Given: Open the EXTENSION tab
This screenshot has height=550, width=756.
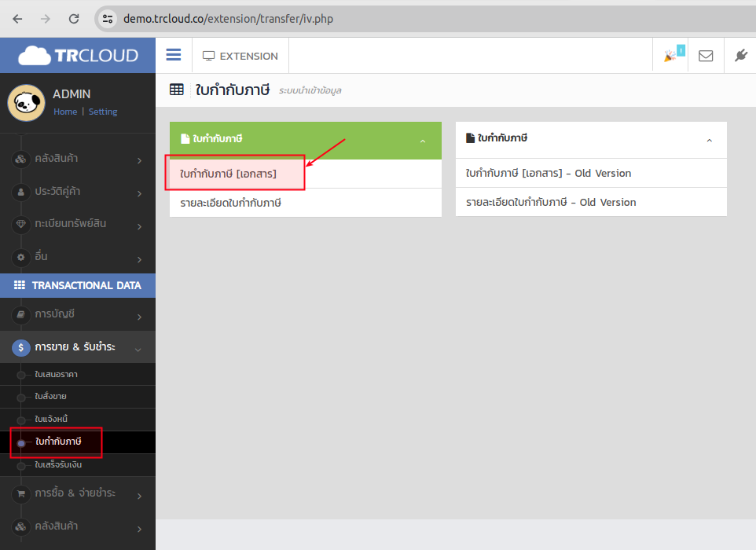Looking at the screenshot, I should pyautogui.click(x=240, y=56).
